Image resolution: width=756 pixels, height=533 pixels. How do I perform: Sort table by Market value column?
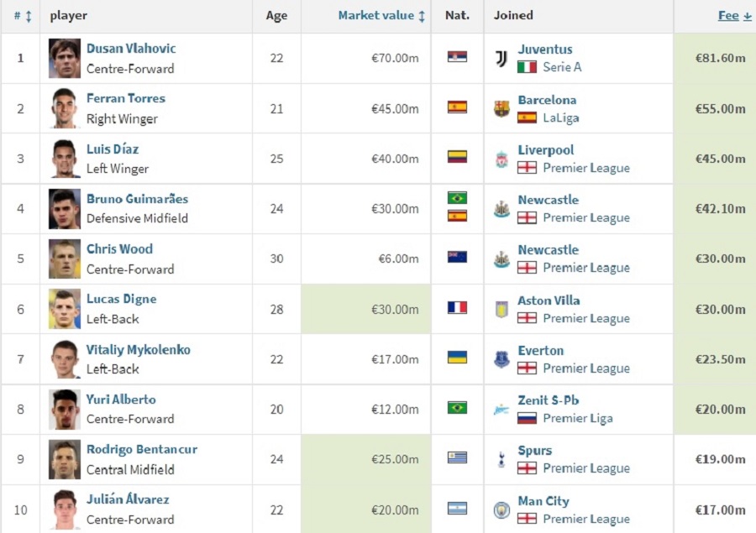pos(381,15)
